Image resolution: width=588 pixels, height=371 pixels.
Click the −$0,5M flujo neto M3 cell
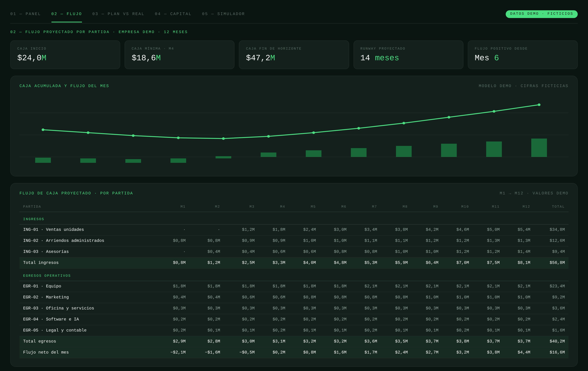pyautogui.click(x=247, y=352)
